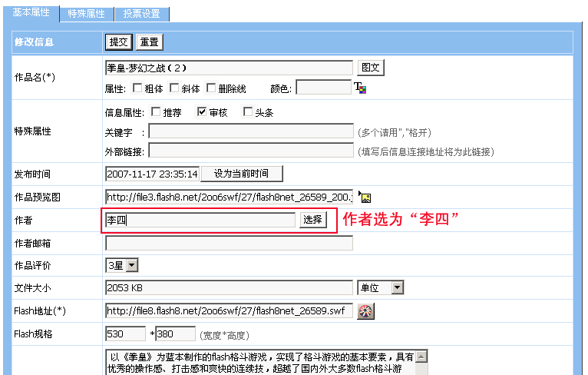The width and height of the screenshot is (588, 375).
Task: Switch to the 特殊属性 tab
Action: [x=86, y=13]
